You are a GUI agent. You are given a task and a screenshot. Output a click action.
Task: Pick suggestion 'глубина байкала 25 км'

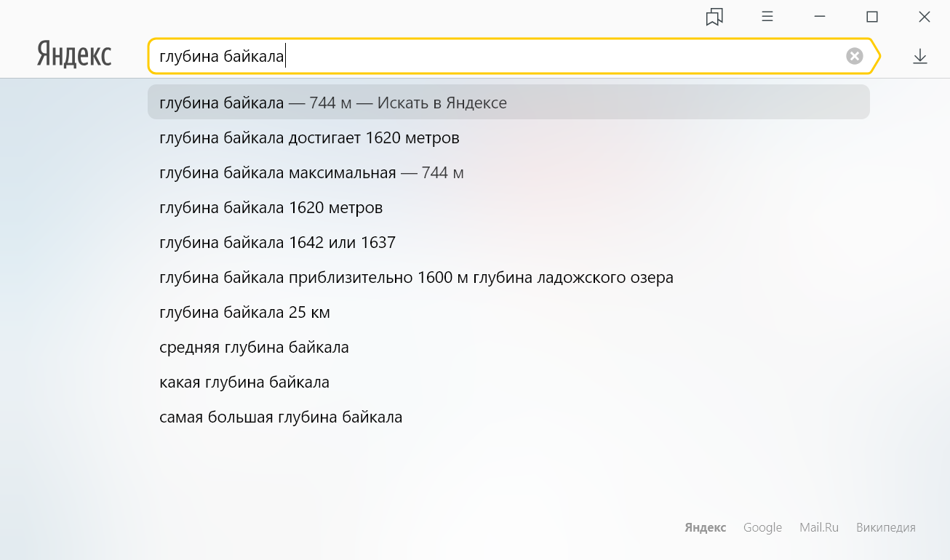(508, 312)
